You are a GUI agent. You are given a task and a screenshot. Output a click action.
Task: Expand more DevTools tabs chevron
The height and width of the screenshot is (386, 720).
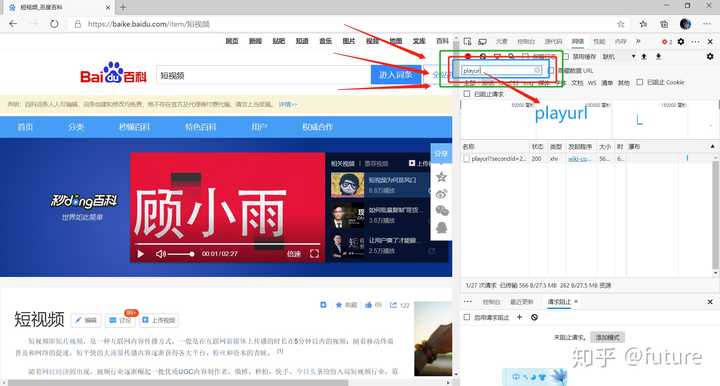(638, 41)
